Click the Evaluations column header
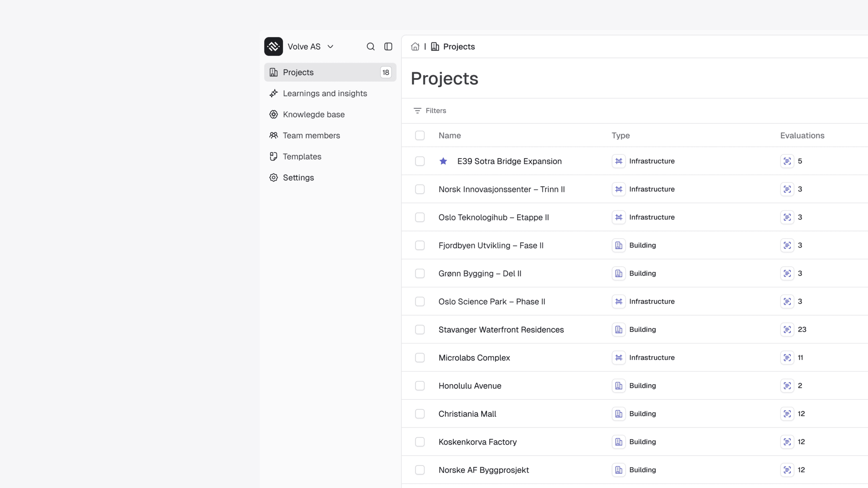 pos(802,135)
